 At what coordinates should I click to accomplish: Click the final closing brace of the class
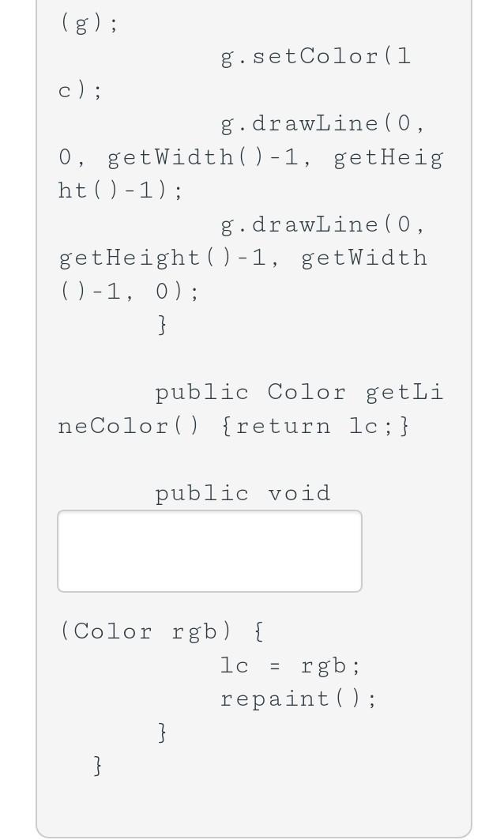coord(97,765)
